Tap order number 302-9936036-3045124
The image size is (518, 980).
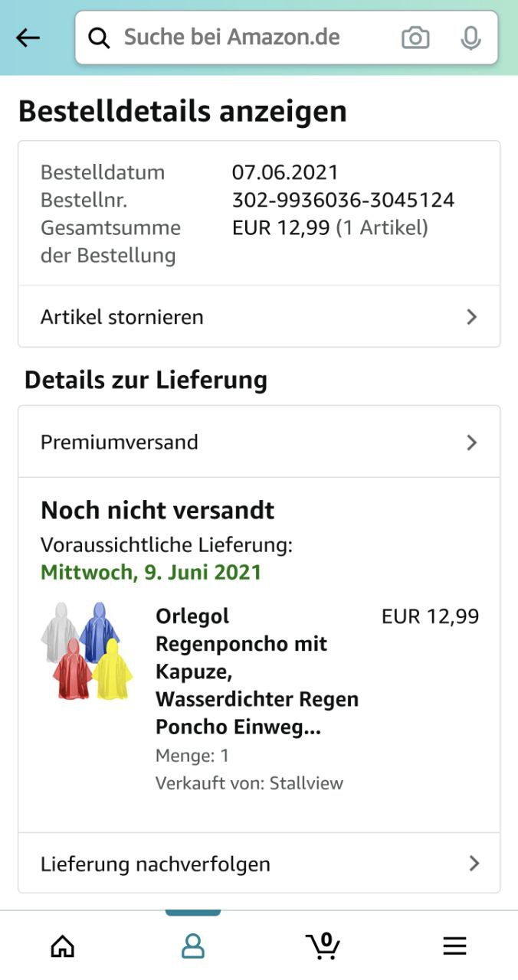[x=343, y=200]
